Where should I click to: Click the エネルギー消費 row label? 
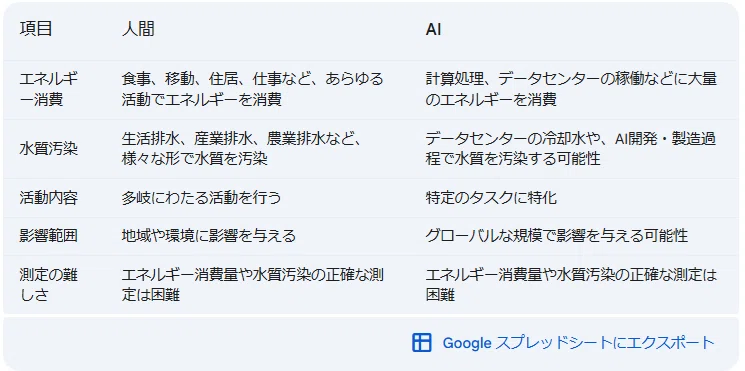pos(48,90)
